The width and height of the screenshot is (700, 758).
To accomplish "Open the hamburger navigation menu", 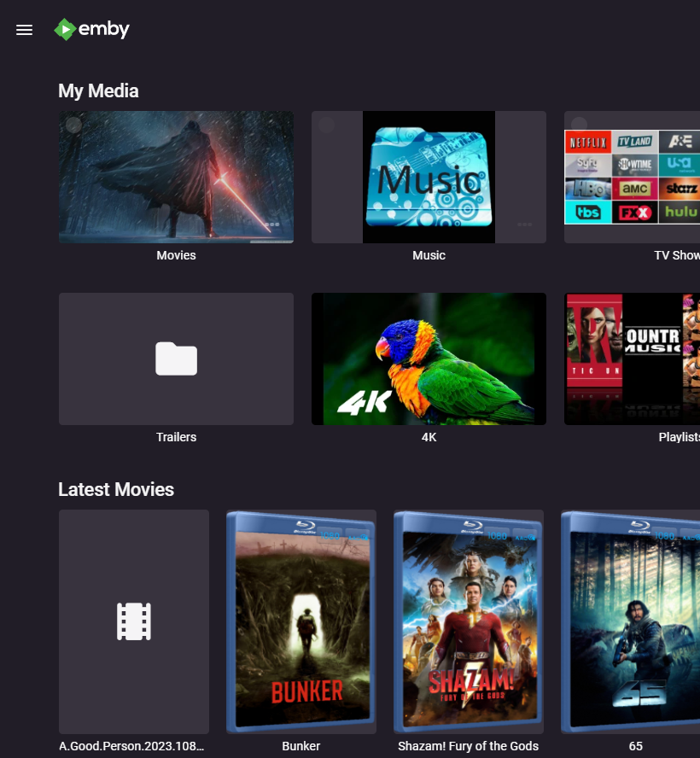I will pyautogui.click(x=24, y=30).
